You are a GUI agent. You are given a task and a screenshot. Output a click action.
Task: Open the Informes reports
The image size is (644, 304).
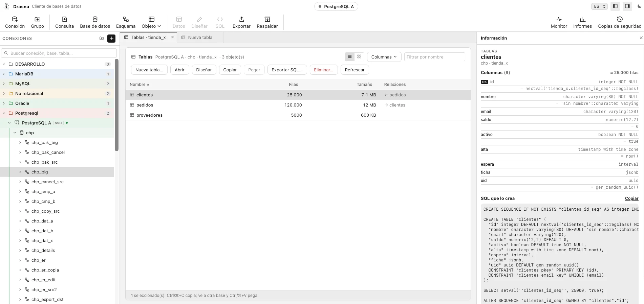pyautogui.click(x=582, y=22)
